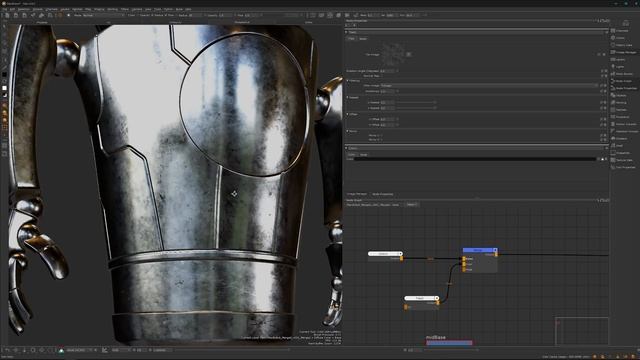Pick the black foreground color swatch in the left toolbar
Screen dimensions: 640x360
click(4, 75)
